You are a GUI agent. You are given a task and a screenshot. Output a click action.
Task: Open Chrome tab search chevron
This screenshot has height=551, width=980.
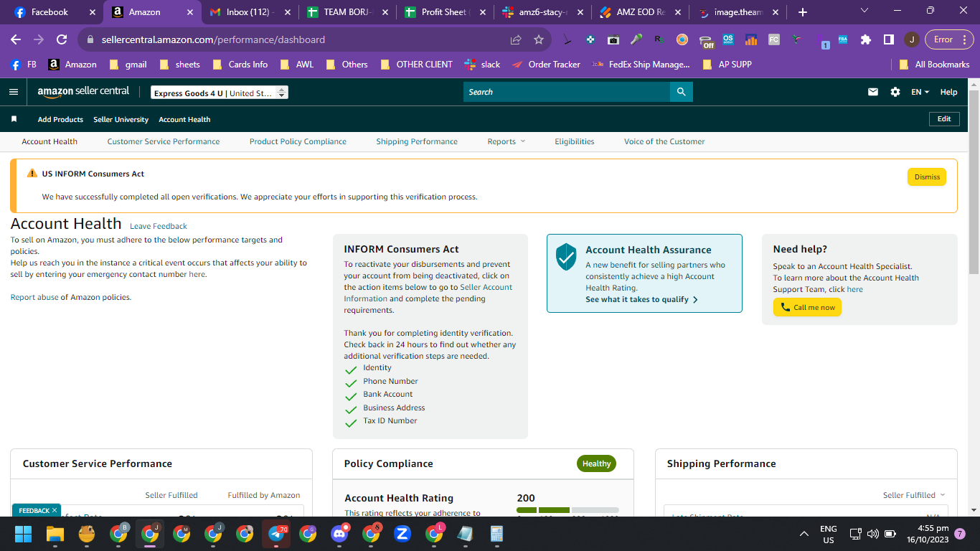click(x=864, y=11)
